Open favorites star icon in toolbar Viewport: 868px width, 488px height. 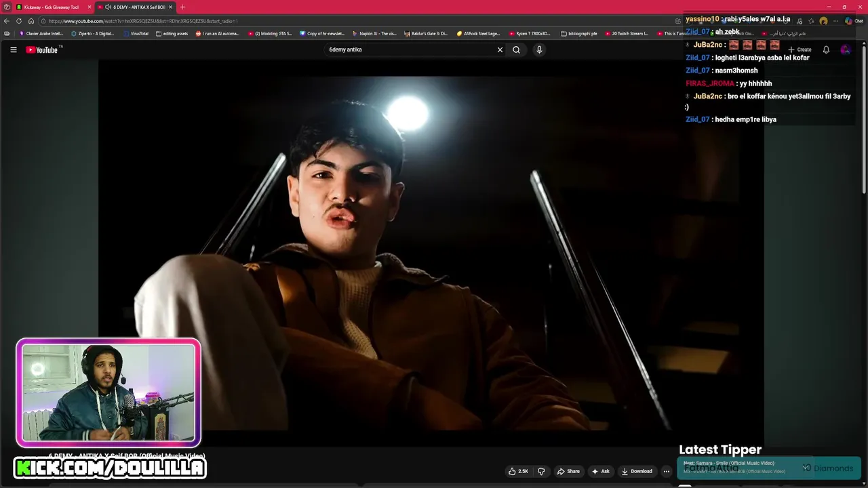(x=811, y=21)
